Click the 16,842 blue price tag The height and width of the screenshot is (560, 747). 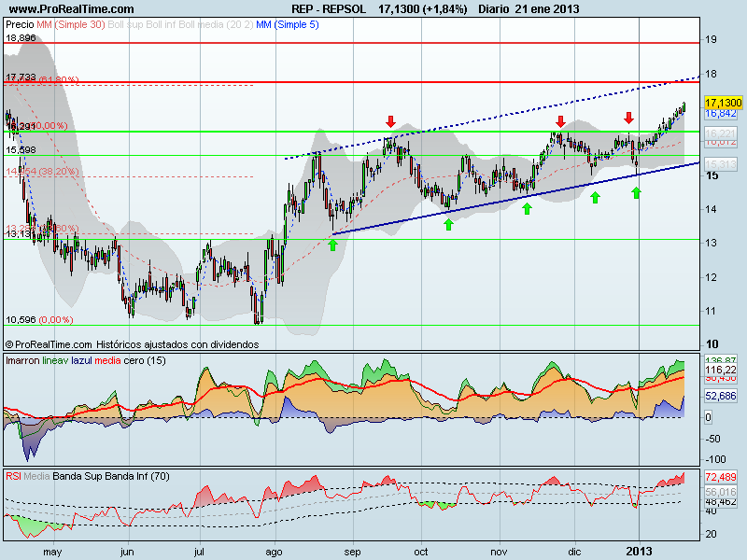(x=720, y=113)
